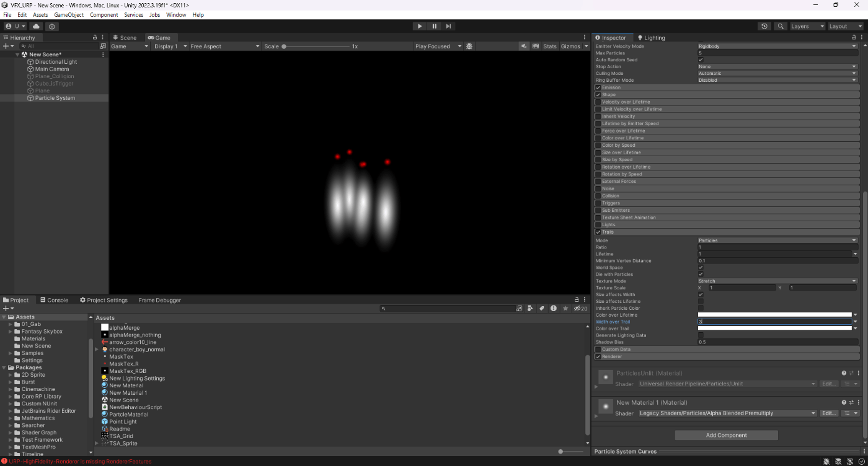Image resolution: width=868 pixels, height=466 pixels.
Task: Click Search by Label icon in Project
Action: tap(542, 308)
